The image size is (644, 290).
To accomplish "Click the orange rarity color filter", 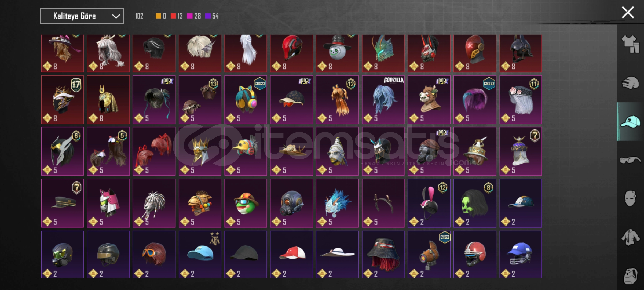I will [158, 16].
